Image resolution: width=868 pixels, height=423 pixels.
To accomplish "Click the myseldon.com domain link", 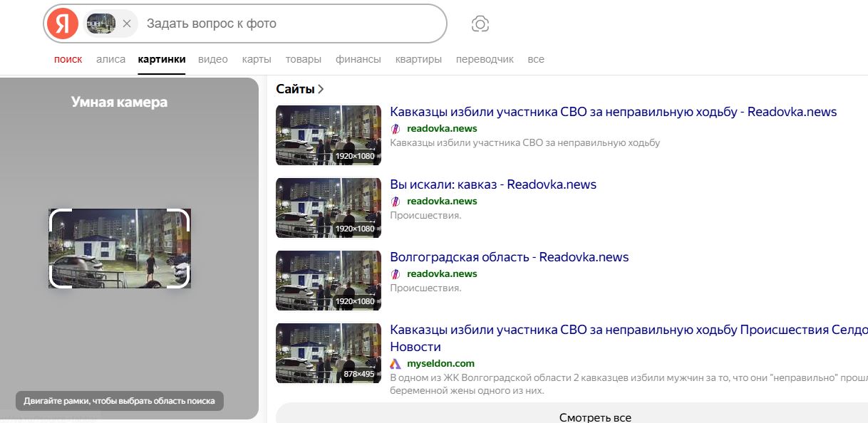I will [x=440, y=363].
